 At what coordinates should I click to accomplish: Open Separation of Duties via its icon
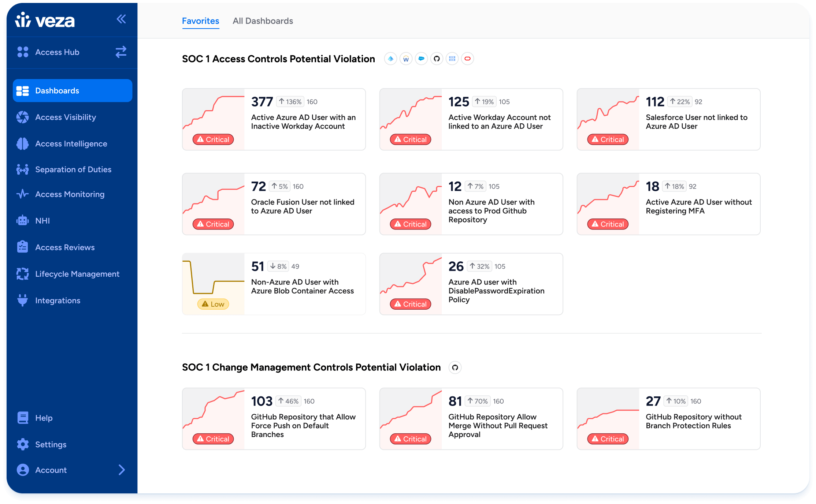(23, 169)
